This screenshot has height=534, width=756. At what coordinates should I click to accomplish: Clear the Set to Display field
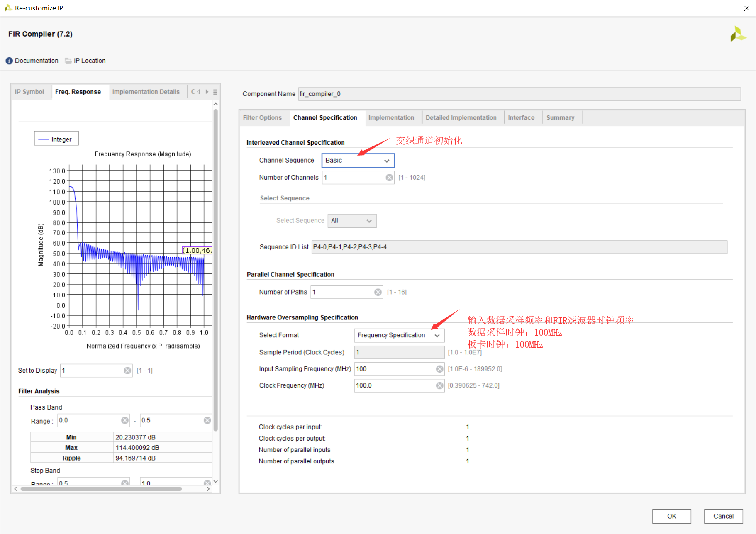pos(127,371)
